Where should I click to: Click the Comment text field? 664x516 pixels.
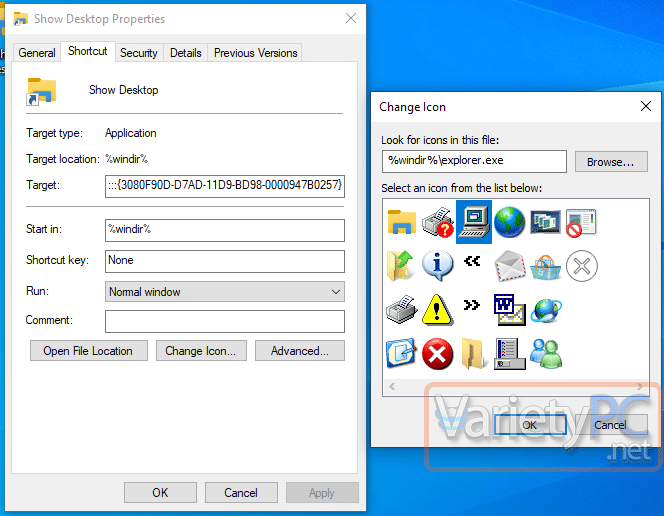[x=225, y=321]
